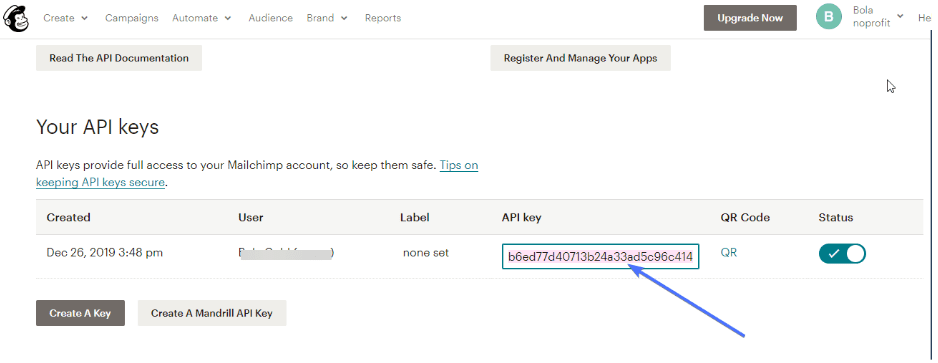938x363 pixels.
Task: Go to Campaigns page
Action: pyautogui.click(x=132, y=18)
